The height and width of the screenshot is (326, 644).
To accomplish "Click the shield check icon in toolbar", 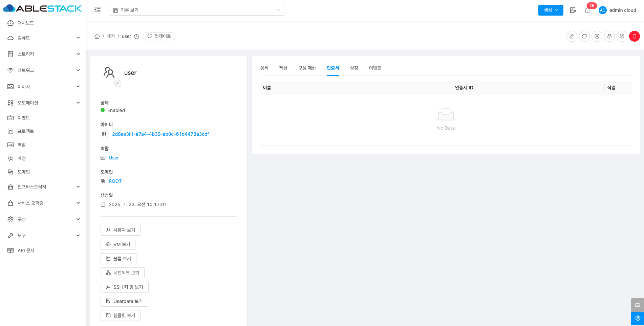I will coord(622,36).
